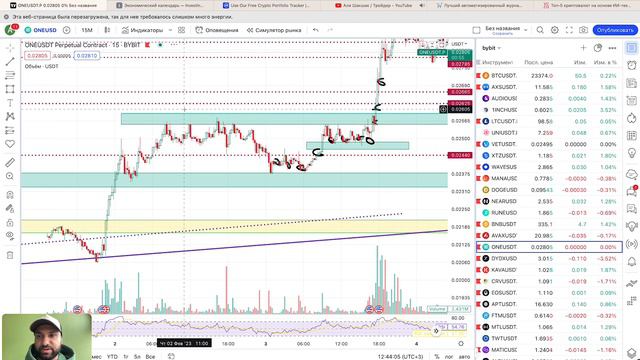Select the ruler measure tool

point(10,162)
